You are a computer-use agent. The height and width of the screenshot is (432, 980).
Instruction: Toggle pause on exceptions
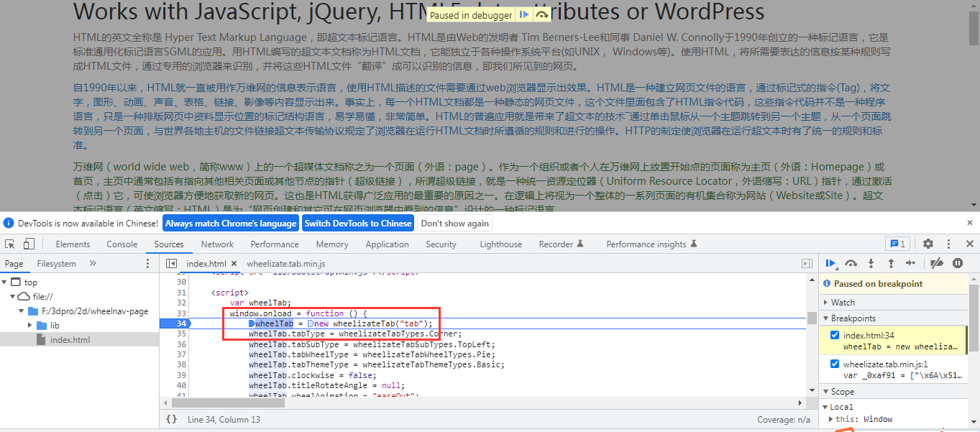point(958,264)
